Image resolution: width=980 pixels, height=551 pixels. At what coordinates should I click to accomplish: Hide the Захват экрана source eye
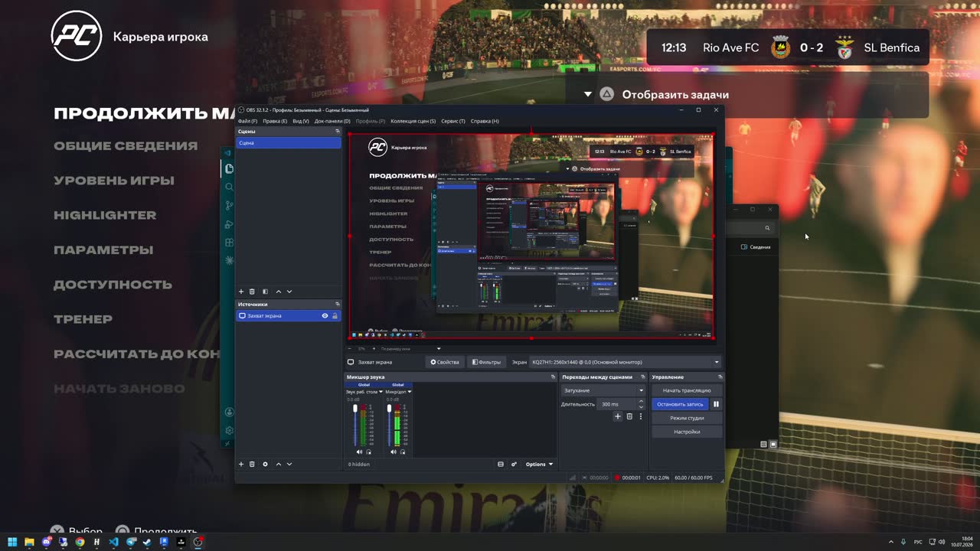[x=325, y=315]
